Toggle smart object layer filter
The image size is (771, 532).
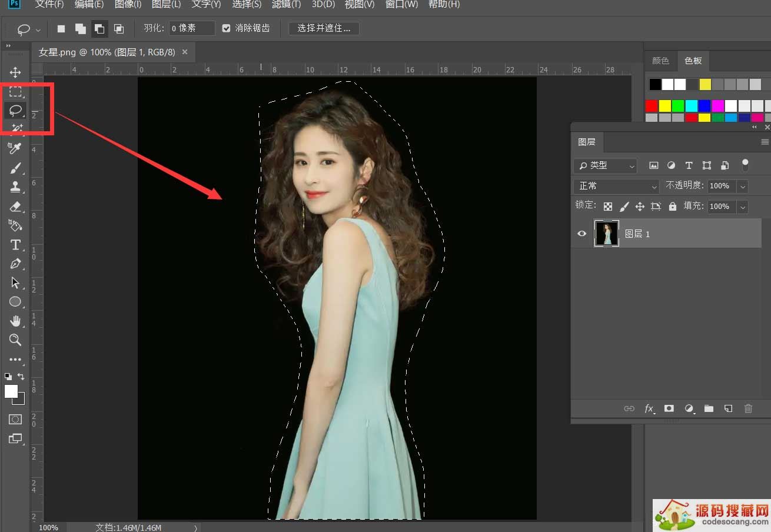click(725, 165)
